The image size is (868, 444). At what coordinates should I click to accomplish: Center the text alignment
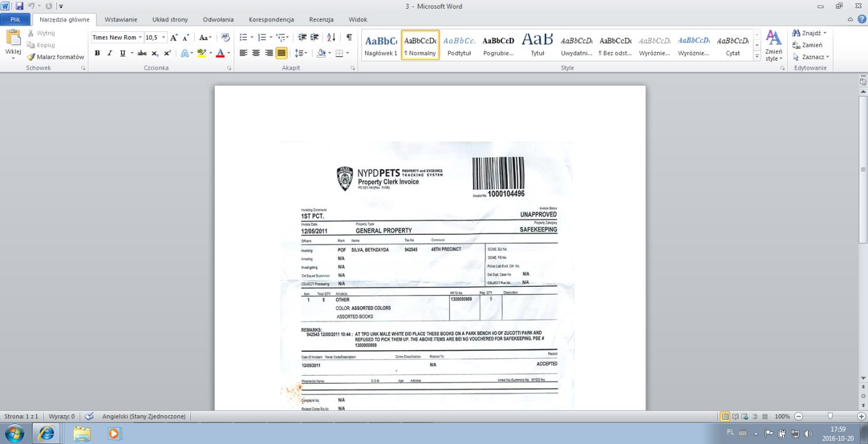tap(257, 53)
